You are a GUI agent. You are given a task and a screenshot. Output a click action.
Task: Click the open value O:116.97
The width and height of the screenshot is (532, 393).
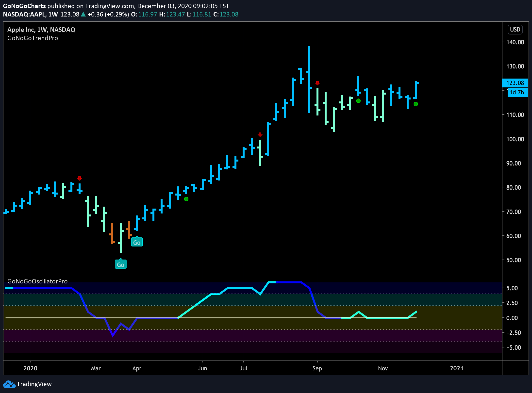click(x=144, y=14)
